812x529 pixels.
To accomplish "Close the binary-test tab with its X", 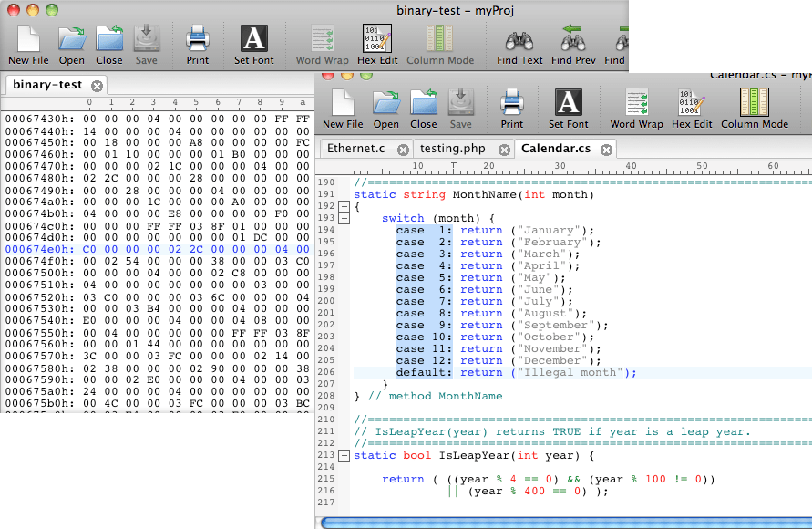I will pyautogui.click(x=97, y=86).
